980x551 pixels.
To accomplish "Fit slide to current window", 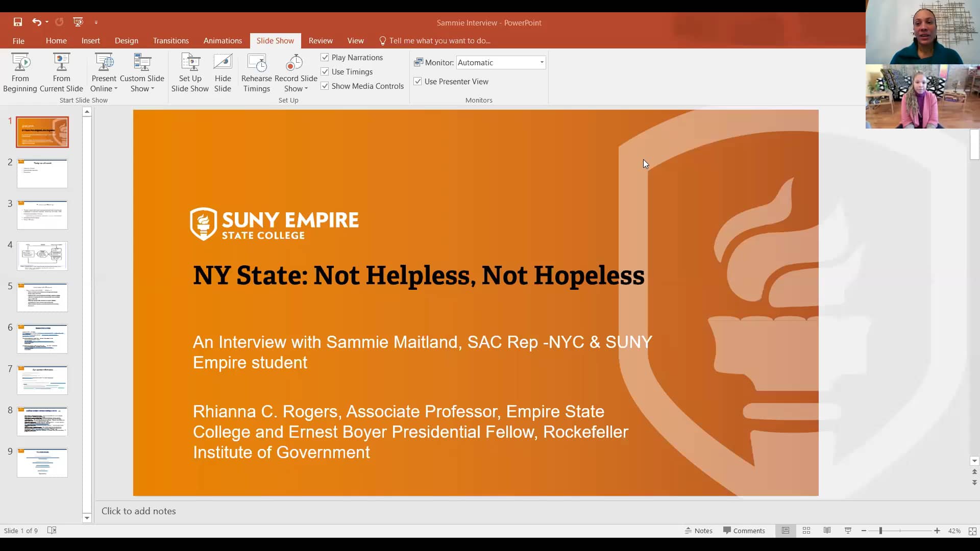I will [972, 531].
